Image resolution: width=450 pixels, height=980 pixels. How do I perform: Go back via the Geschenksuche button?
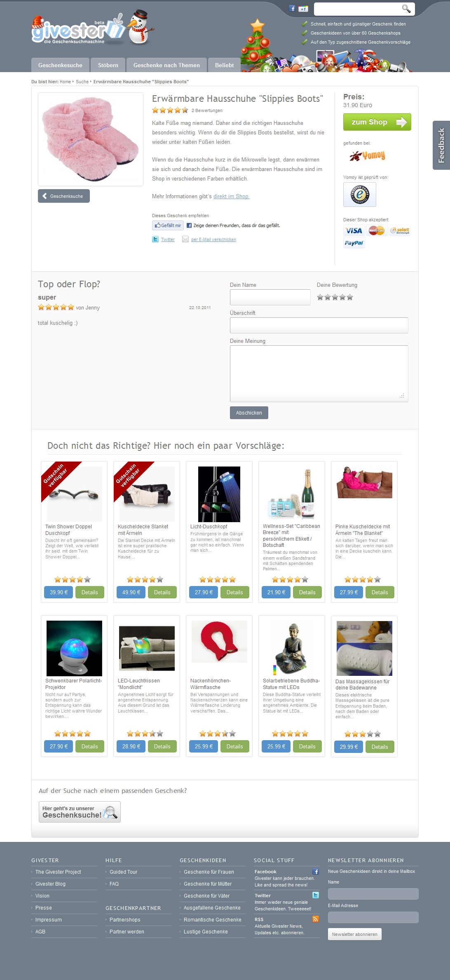64,196
